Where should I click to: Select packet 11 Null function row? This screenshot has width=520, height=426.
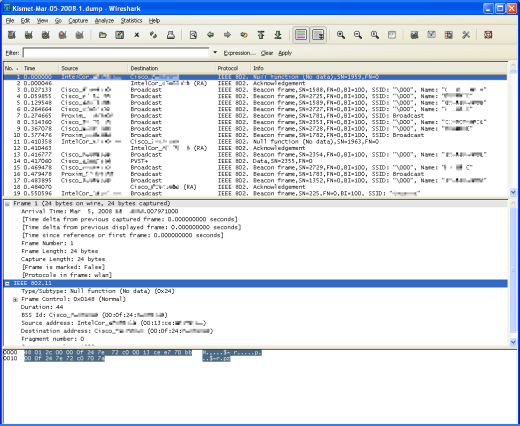click(255, 142)
